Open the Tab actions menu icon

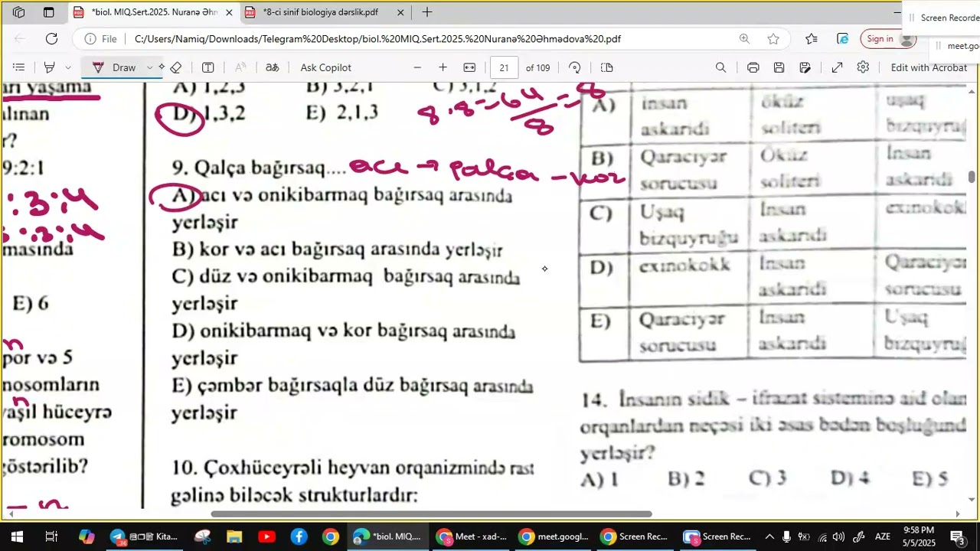(49, 12)
